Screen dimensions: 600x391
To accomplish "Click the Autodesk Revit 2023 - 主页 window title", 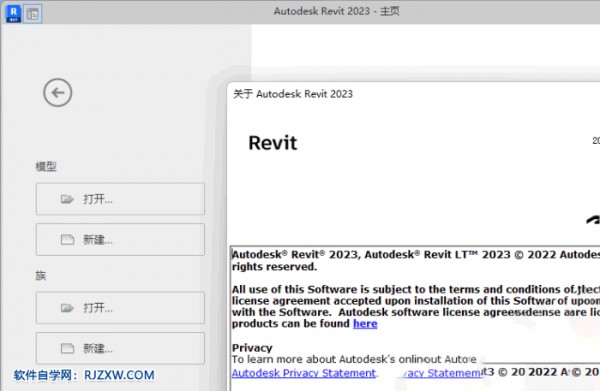I will click(337, 11).
